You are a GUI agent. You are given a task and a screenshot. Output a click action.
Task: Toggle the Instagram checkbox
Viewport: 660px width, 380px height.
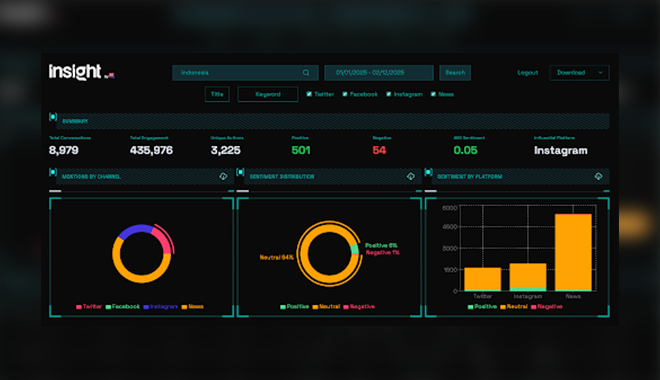pos(389,94)
